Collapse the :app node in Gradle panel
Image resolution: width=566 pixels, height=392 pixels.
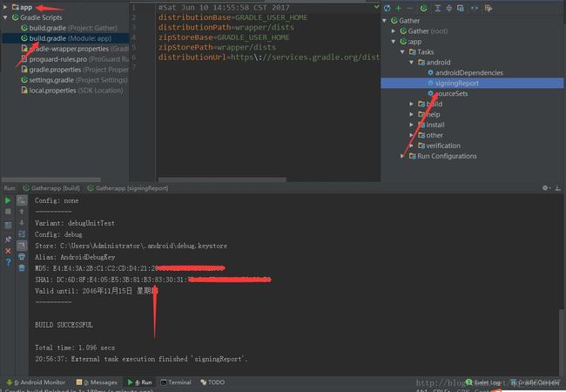[x=394, y=42]
